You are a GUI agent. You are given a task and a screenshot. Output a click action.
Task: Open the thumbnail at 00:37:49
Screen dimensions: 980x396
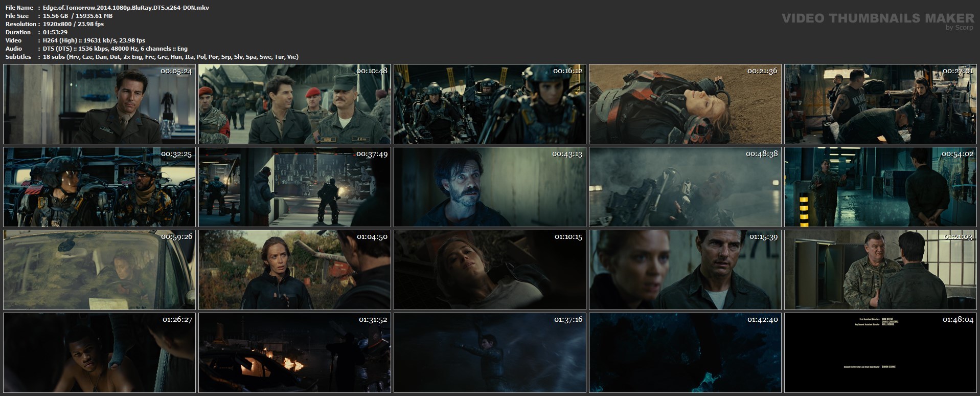[x=294, y=187]
